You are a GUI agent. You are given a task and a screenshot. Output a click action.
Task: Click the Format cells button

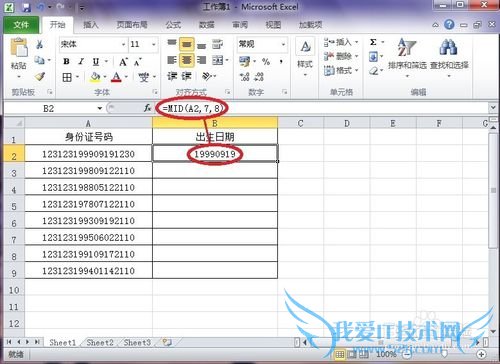click(x=341, y=70)
